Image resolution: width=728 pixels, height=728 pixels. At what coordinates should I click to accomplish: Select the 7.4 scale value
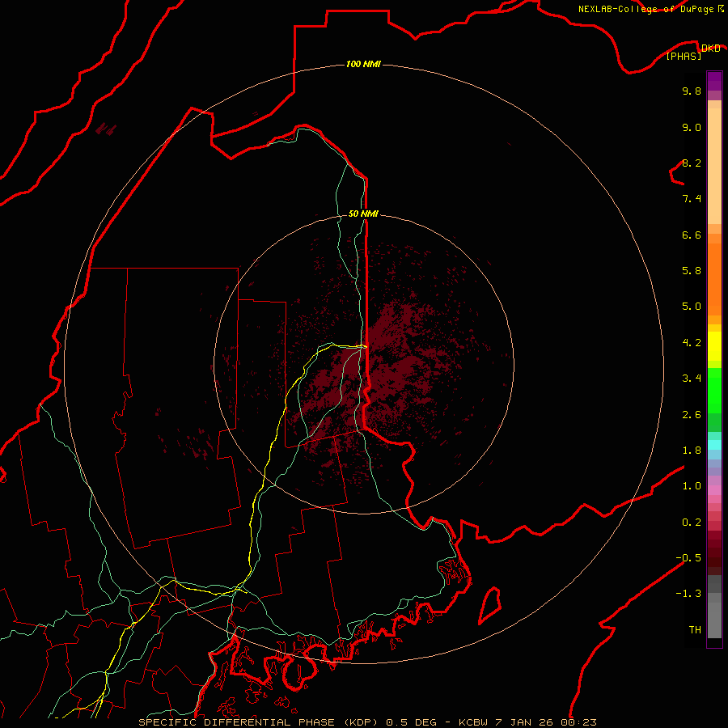(x=692, y=199)
